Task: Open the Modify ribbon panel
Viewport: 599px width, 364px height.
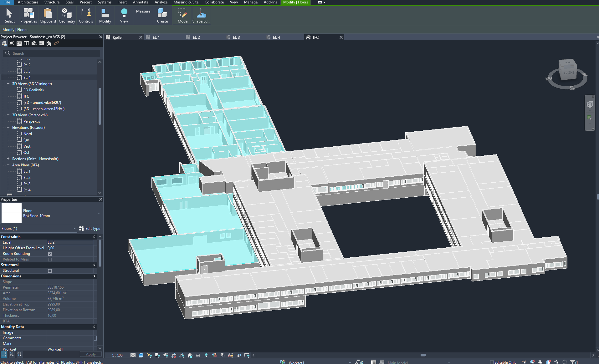Action: coord(105,15)
